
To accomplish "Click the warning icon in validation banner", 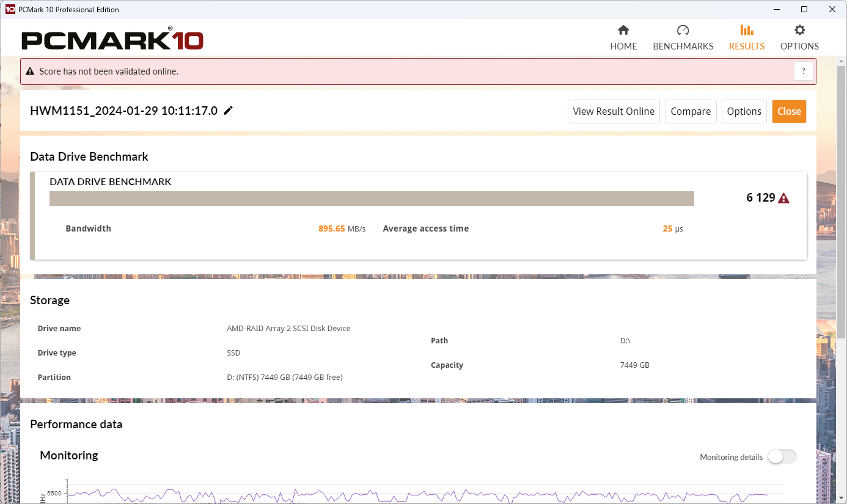I will 30,71.
